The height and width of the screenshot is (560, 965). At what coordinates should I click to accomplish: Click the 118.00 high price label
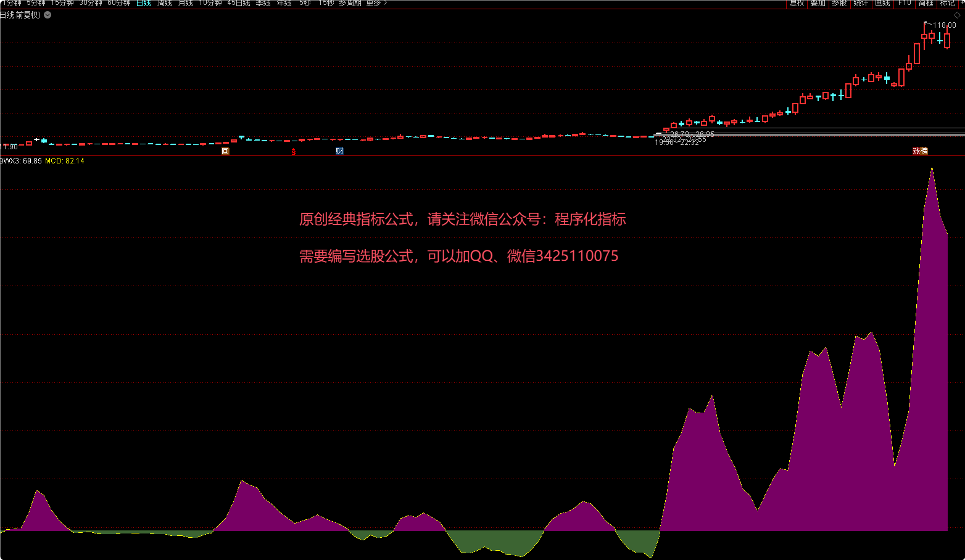(x=944, y=25)
